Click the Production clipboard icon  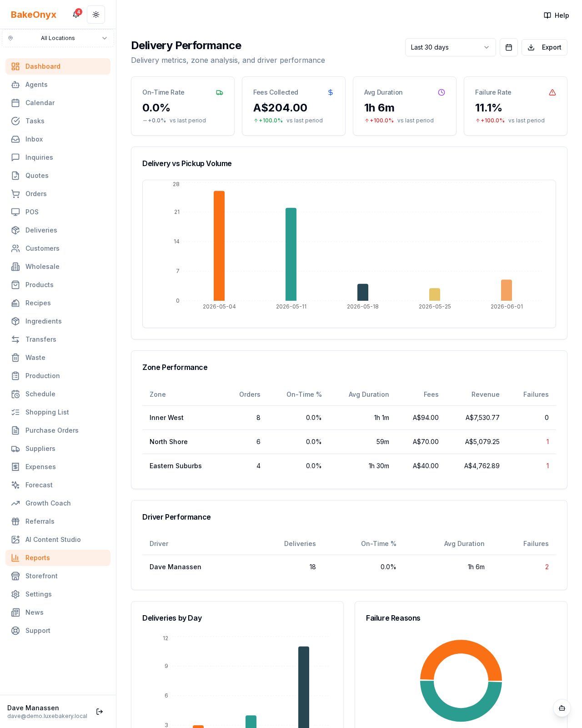tap(15, 376)
